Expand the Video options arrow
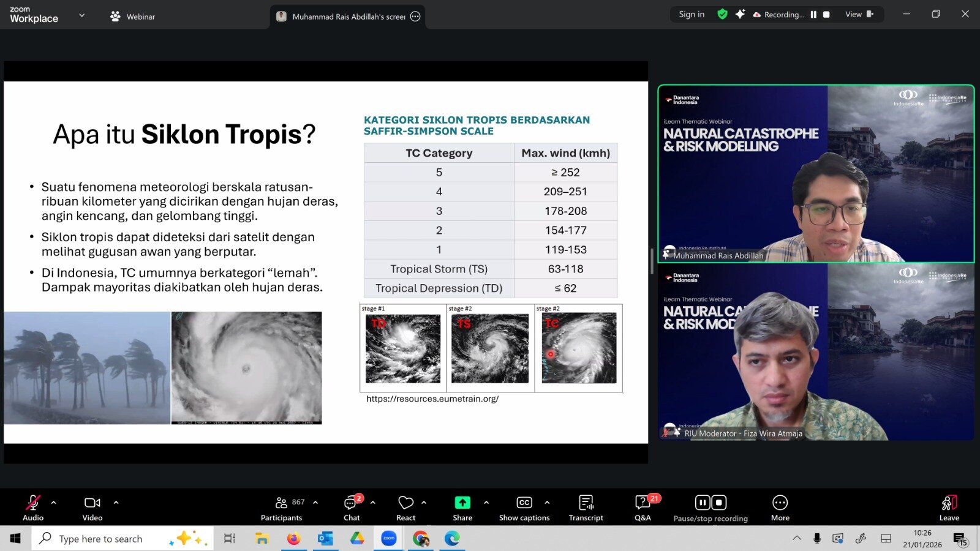Screen dimensions: 980x551 point(116,503)
